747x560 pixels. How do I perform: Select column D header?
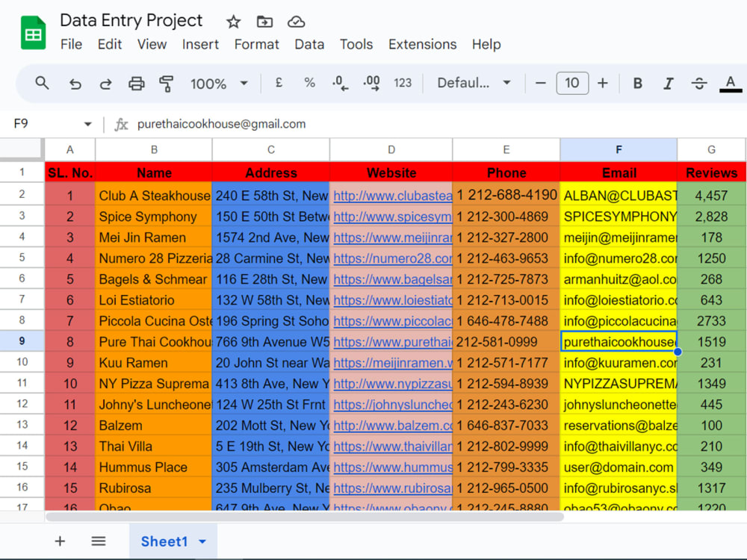pyautogui.click(x=391, y=150)
